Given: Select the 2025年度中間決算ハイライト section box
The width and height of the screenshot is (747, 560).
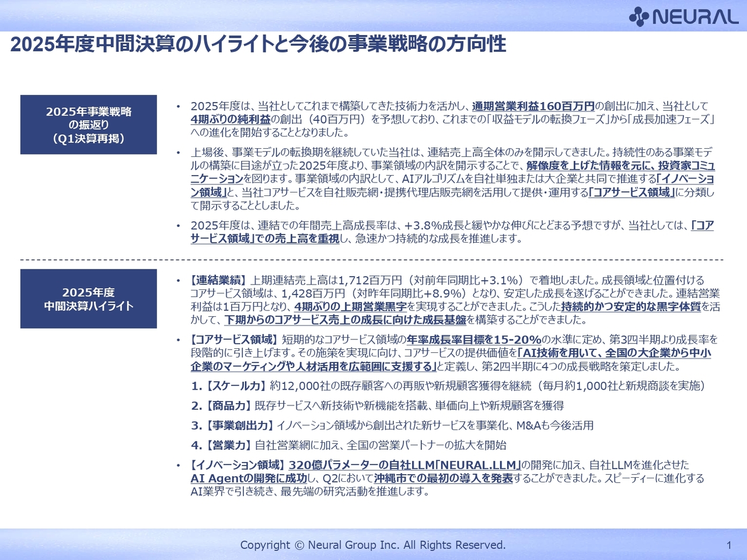Looking at the screenshot, I should pos(89,299).
